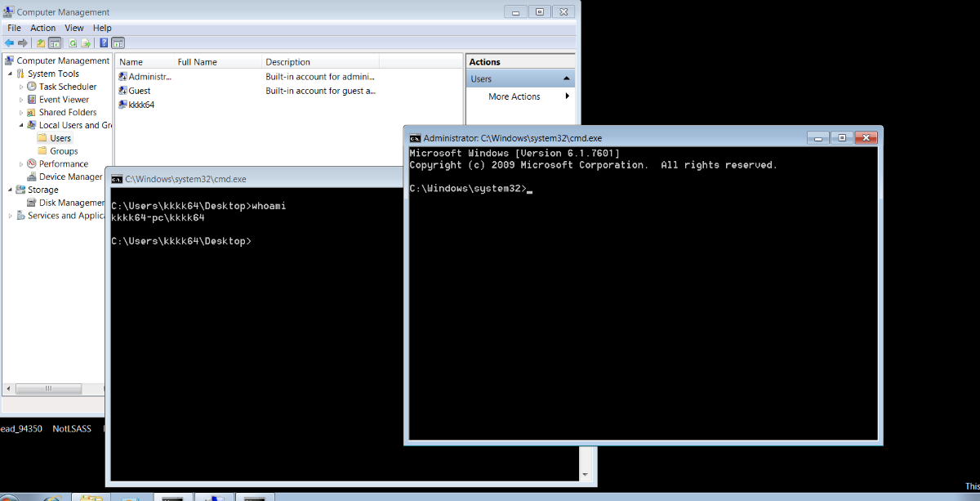Select the Disk Management icon in tree

[x=32, y=203]
